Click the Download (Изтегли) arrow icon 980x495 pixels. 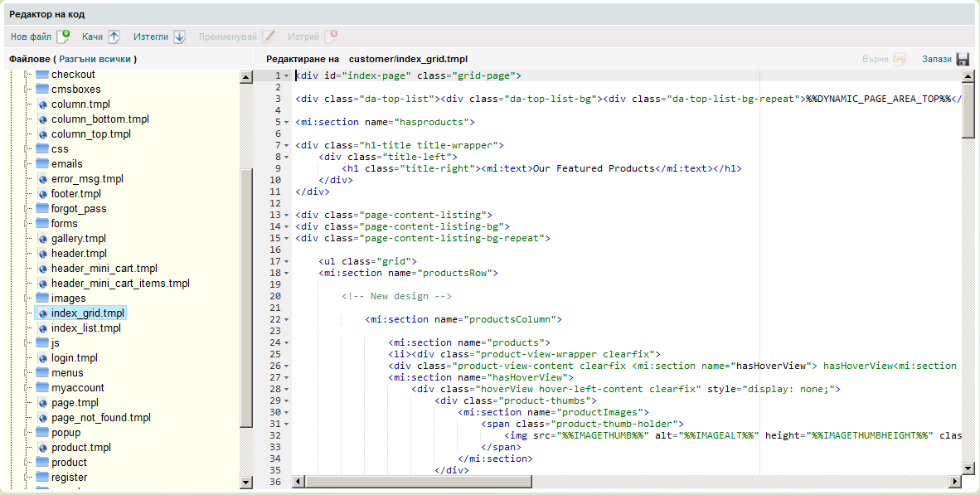pyautogui.click(x=179, y=36)
